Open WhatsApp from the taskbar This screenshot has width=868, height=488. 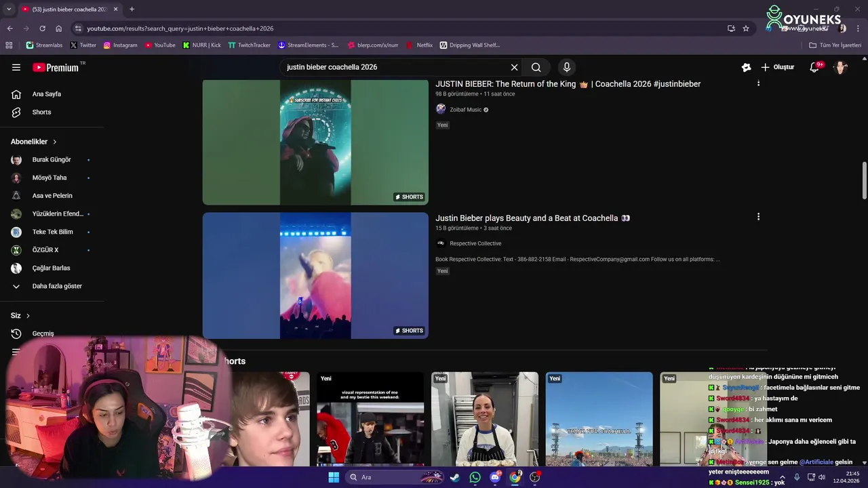coord(475,477)
